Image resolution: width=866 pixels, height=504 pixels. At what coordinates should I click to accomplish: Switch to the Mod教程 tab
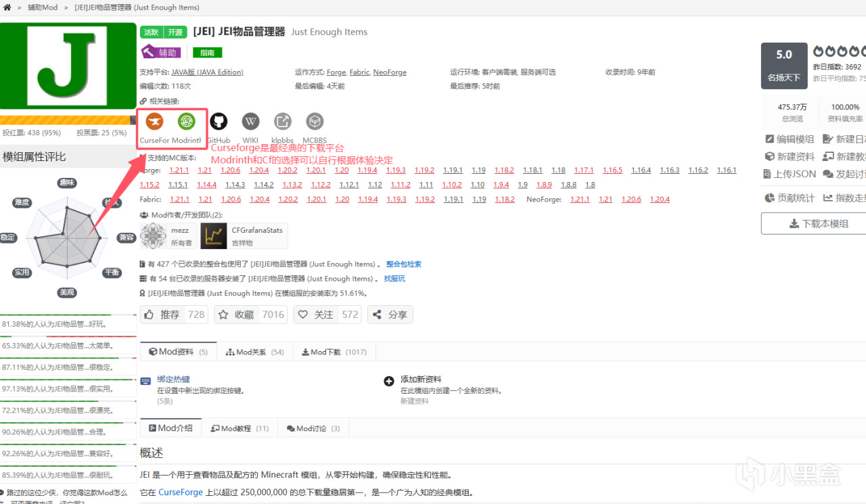(240, 428)
